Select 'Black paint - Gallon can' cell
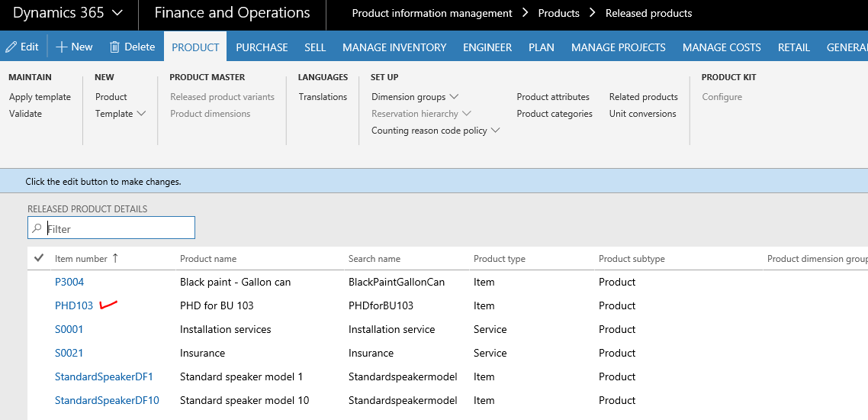The image size is (868, 420). click(x=235, y=282)
